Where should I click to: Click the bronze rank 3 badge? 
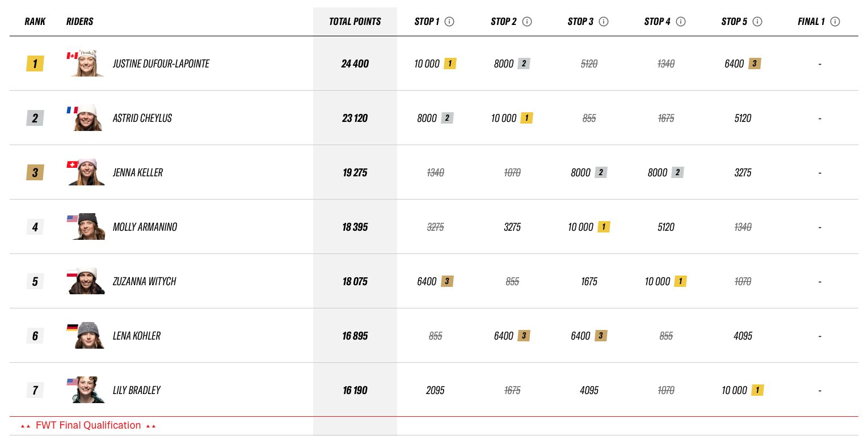(x=35, y=172)
